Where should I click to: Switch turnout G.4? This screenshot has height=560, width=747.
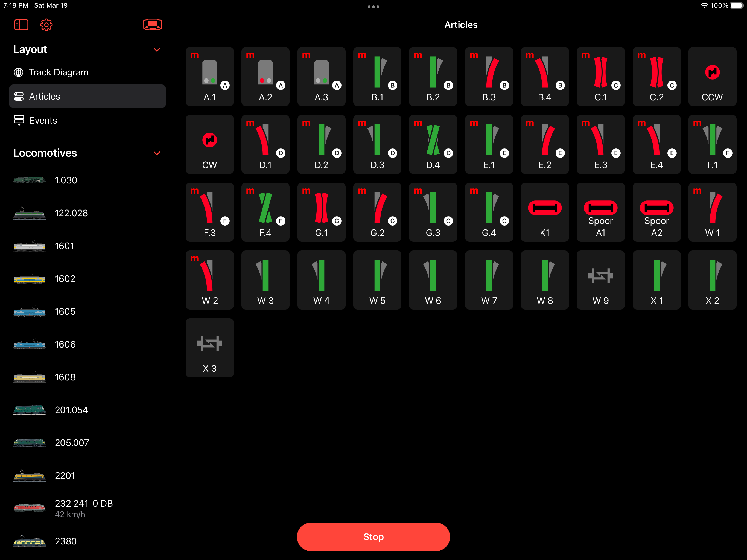tap(489, 212)
